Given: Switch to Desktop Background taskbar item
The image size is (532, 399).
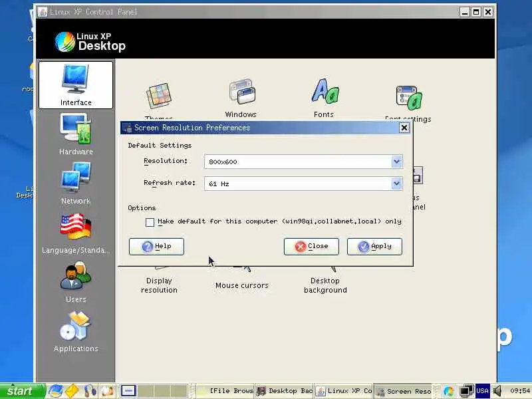Looking at the screenshot, I should coord(285,391).
